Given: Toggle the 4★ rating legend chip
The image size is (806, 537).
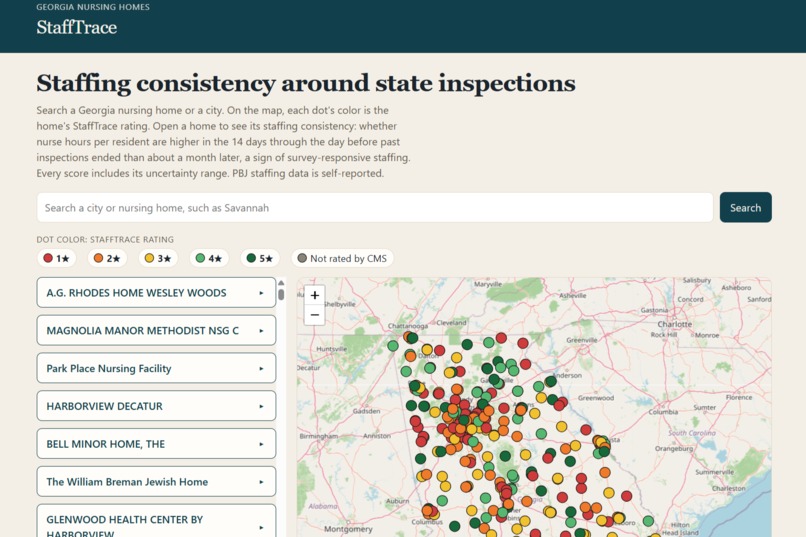Looking at the screenshot, I should pyautogui.click(x=209, y=258).
